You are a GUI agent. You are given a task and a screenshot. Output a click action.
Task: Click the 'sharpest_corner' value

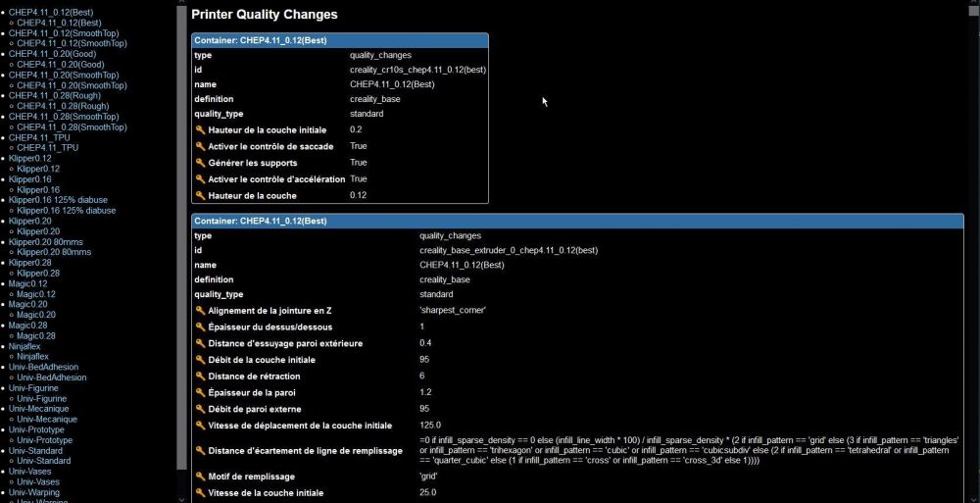[x=452, y=310]
